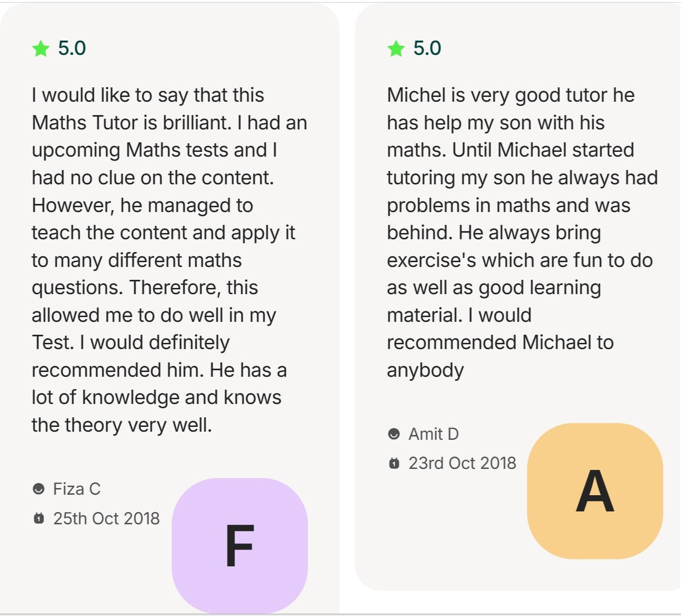Click the calendar icon beside 25th Oct 2018

[x=39, y=518]
